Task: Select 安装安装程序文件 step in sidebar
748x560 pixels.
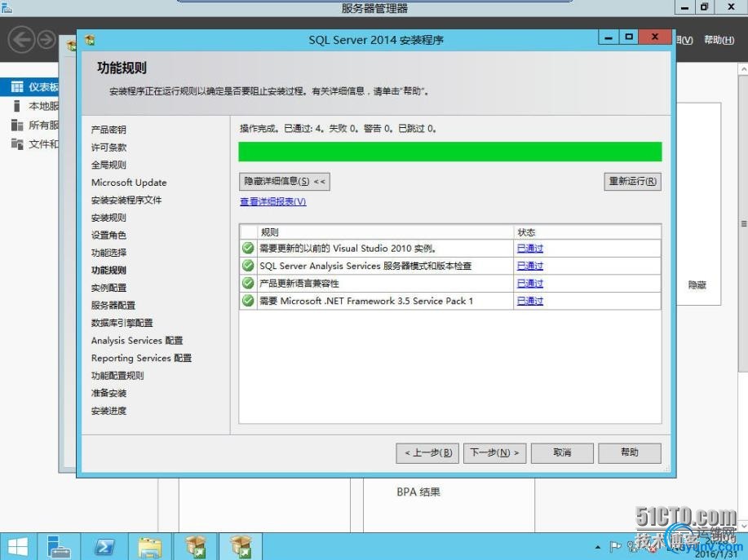Action: pyautogui.click(x=126, y=201)
